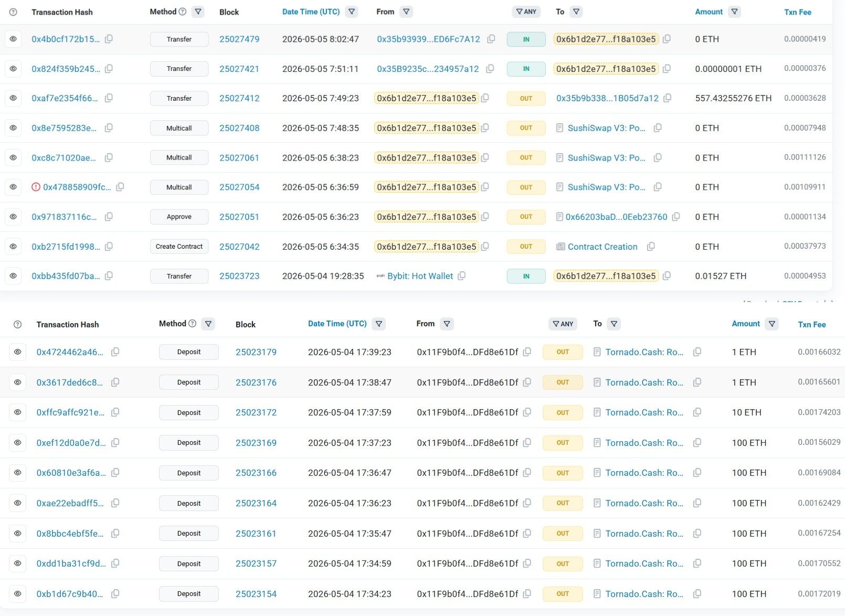The width and height of the screenshot is (845, 616).
Task: Click help icon next to upper Method header
Action: (x=183, y=12)
